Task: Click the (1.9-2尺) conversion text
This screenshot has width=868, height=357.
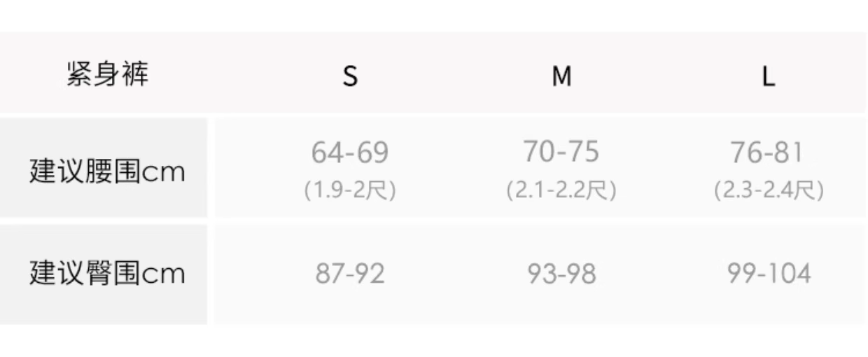Action: point(350,190)
